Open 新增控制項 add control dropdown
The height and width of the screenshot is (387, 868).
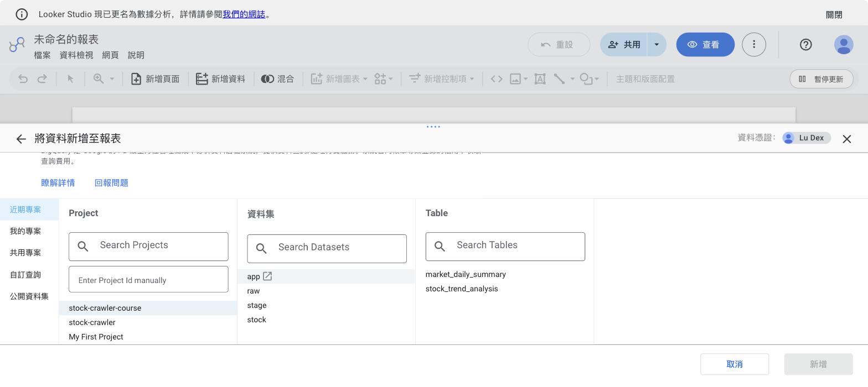pos(442,79)
